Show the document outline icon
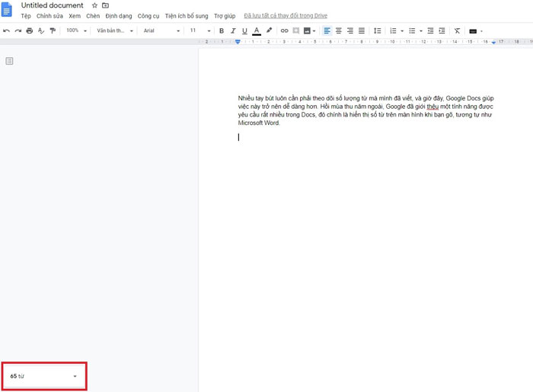The width and height of the screenshot is (533, 392). pos(9,61)
